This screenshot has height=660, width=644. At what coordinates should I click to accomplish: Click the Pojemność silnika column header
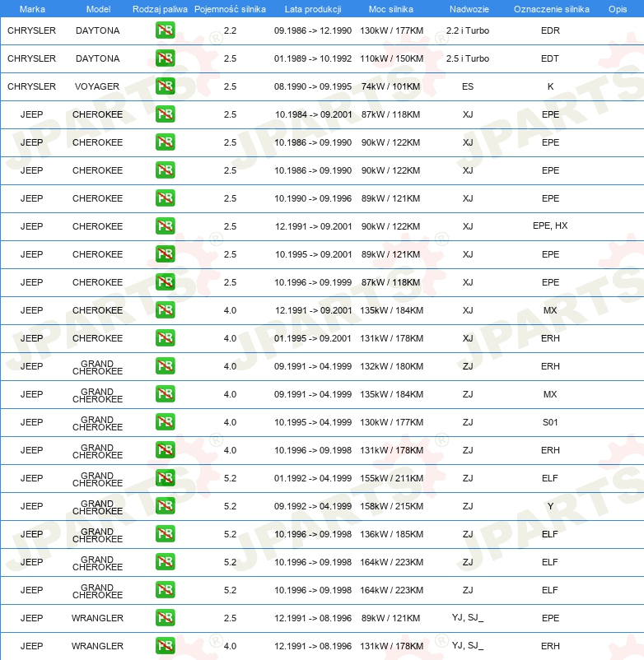pyautogui.click(x=230, y=8)
